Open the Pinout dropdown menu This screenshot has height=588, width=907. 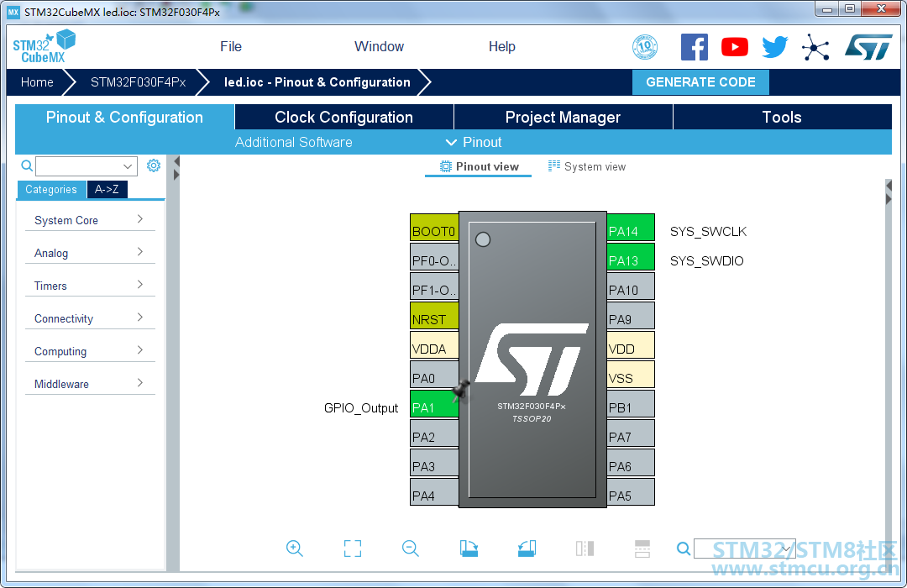coord(474,142)
